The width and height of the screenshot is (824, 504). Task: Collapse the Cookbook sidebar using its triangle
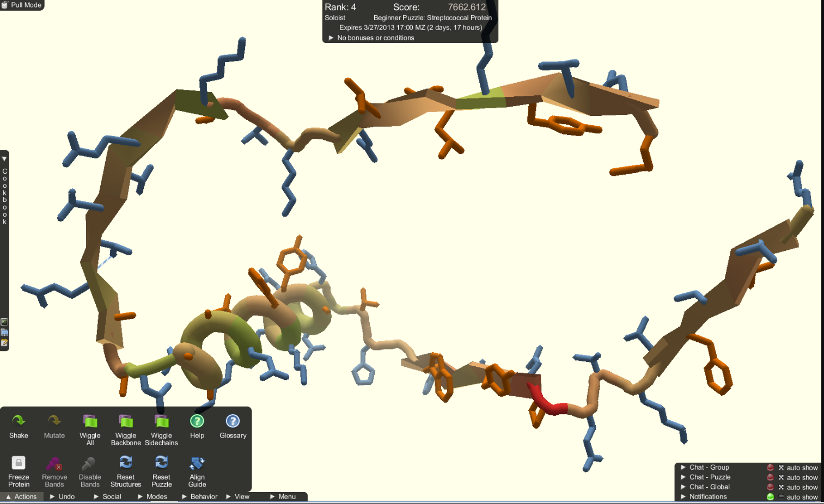tap(4, 159)
